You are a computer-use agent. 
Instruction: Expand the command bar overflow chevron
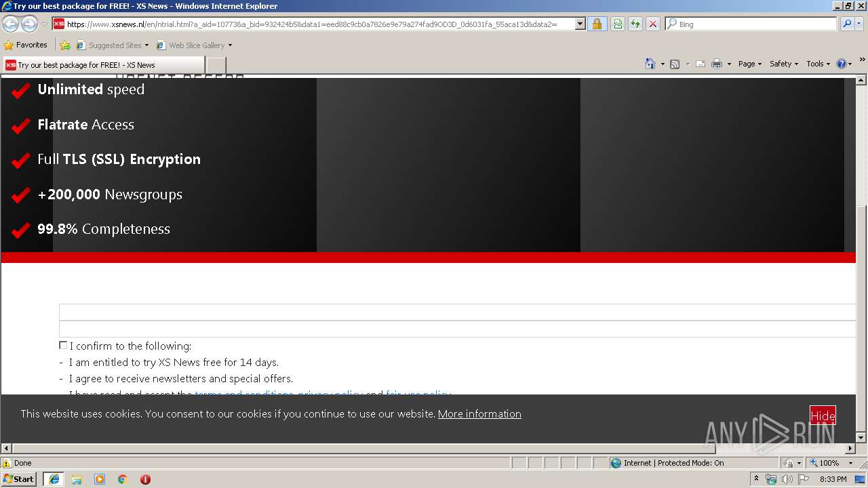point(863,61)
